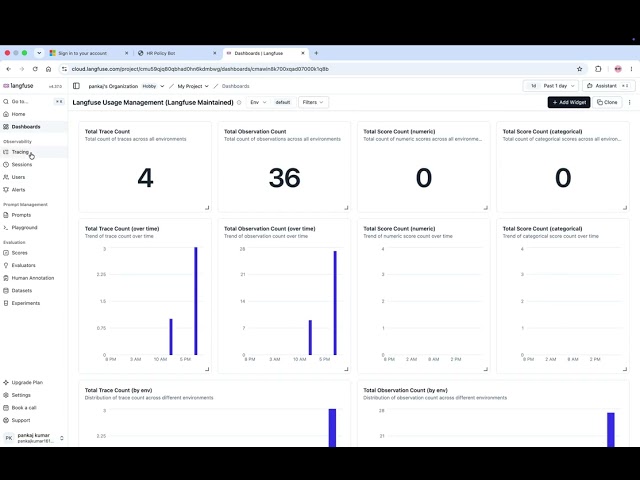Screen dimensions: 640x480
Task: Open the Env dropdown
Action: coord(258,102)
